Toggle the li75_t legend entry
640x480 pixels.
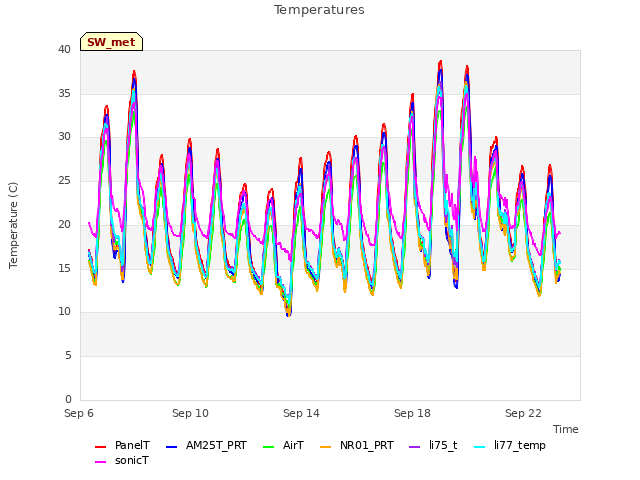click(433, 445)
